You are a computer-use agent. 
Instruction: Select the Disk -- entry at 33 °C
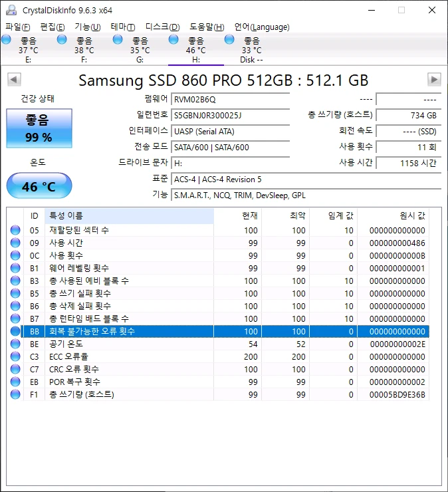click(252, 50)
